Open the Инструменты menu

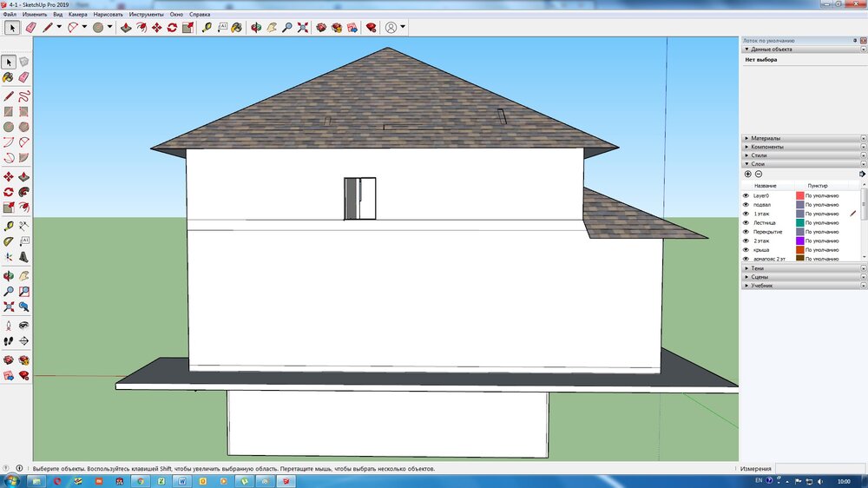[x=146, y=15]
